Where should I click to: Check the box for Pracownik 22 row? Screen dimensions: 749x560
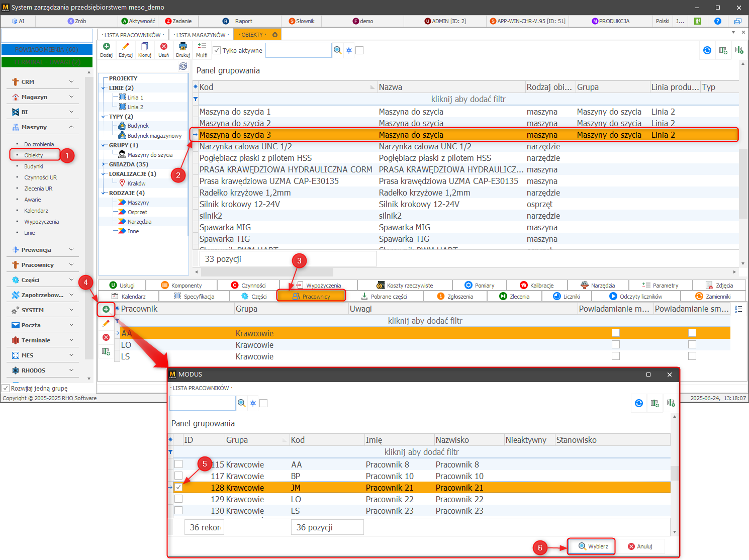(x=178, y=499)
